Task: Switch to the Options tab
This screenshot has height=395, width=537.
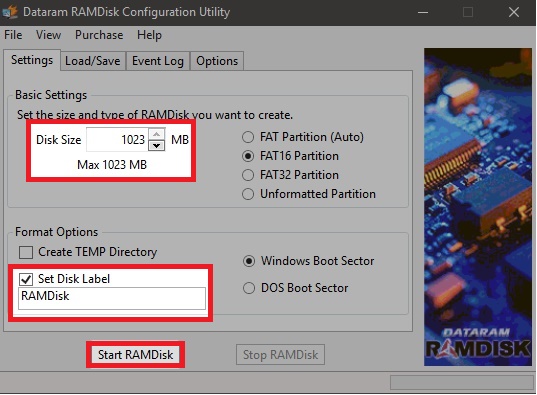Action: pos(217,61)
